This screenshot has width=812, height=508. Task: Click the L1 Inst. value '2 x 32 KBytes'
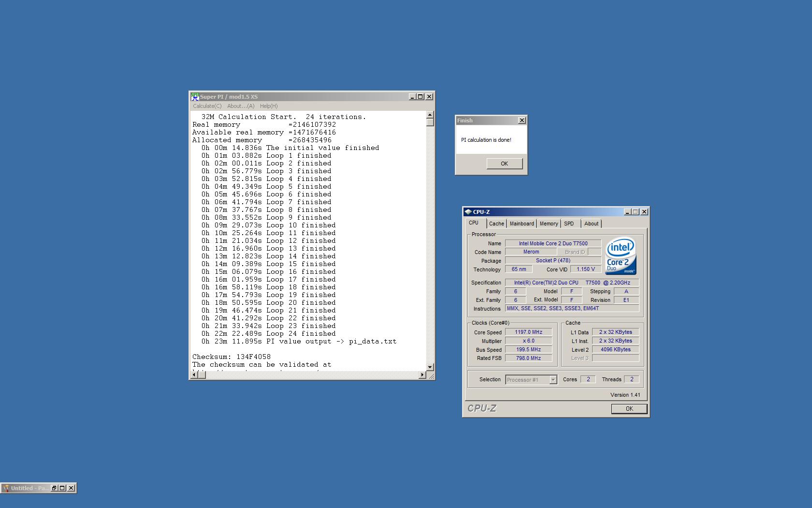pos(616,341)
